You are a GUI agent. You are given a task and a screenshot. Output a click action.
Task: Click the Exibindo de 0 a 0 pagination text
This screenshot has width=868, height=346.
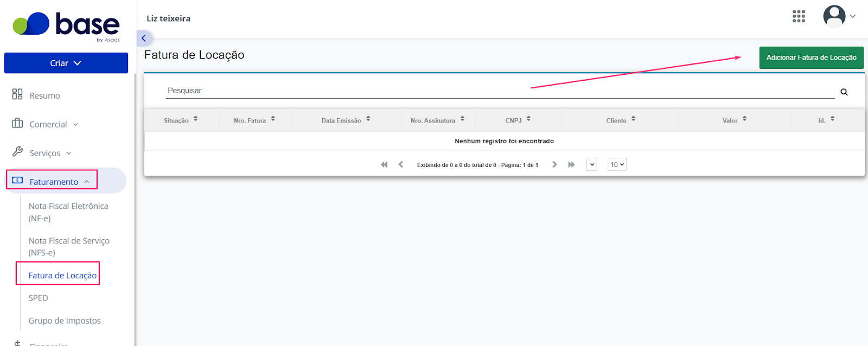coord(477,165)
